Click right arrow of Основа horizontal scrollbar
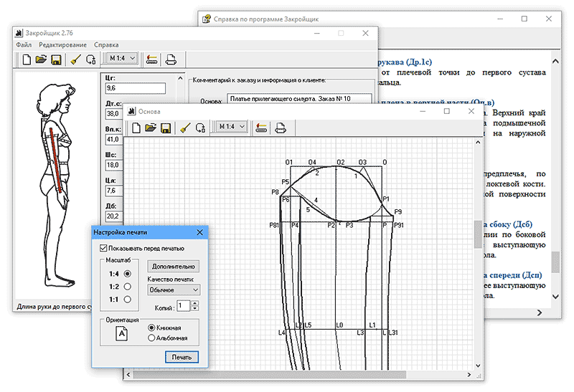 469,375
